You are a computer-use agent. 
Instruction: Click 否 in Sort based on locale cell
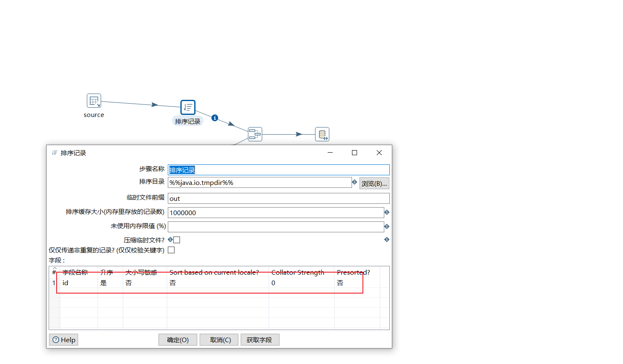coord(218,283)
